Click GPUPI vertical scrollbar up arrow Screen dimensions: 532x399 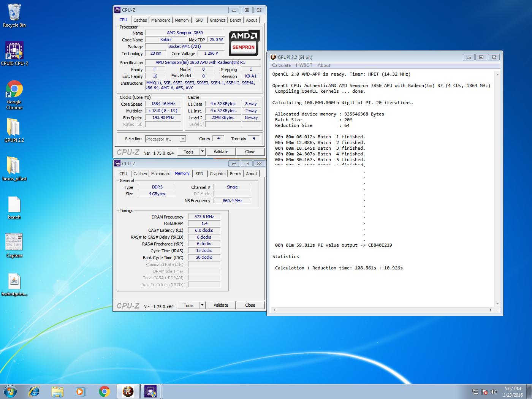coord(497,74)
